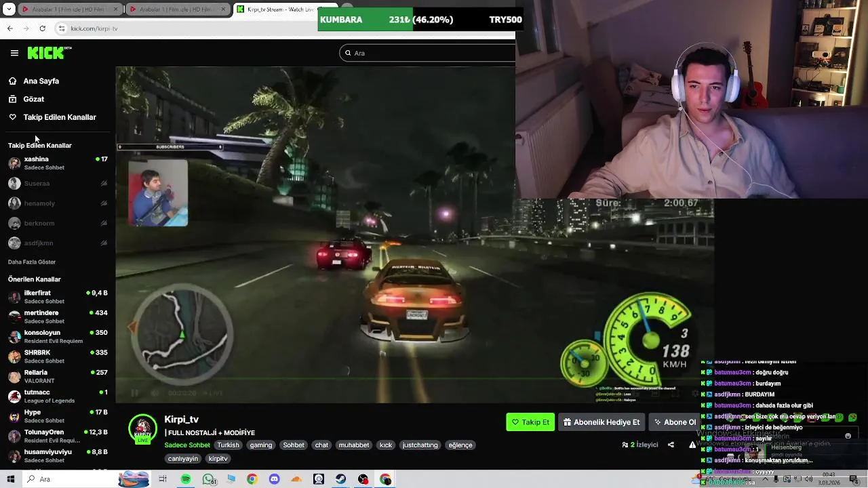Select the Sohbet tag pill

pos(294,445)
